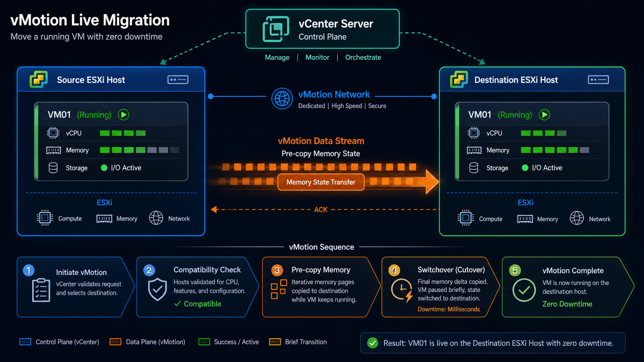This screenshot has width=644, height=362.
Task: Click the shield check icon in Compatibility Check
Action: pos(158,289)
